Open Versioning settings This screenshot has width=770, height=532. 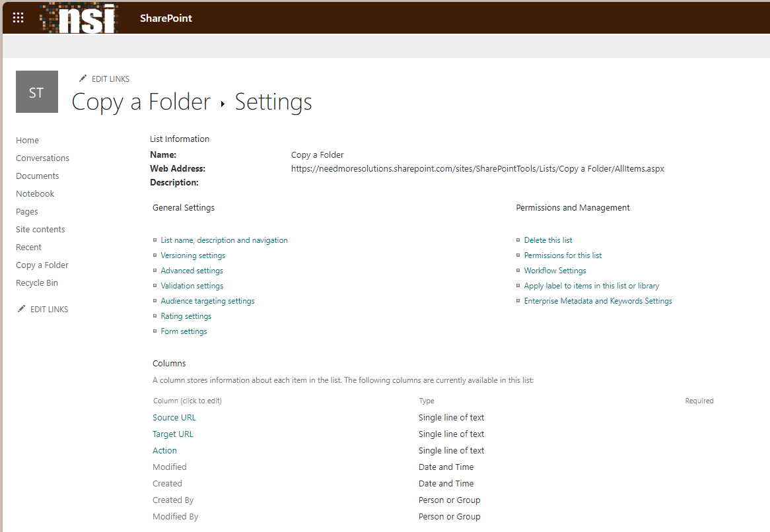point(193,255)
